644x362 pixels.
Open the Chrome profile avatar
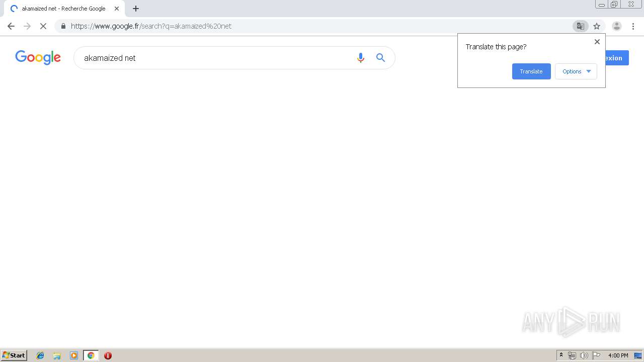tap(617, 26)
